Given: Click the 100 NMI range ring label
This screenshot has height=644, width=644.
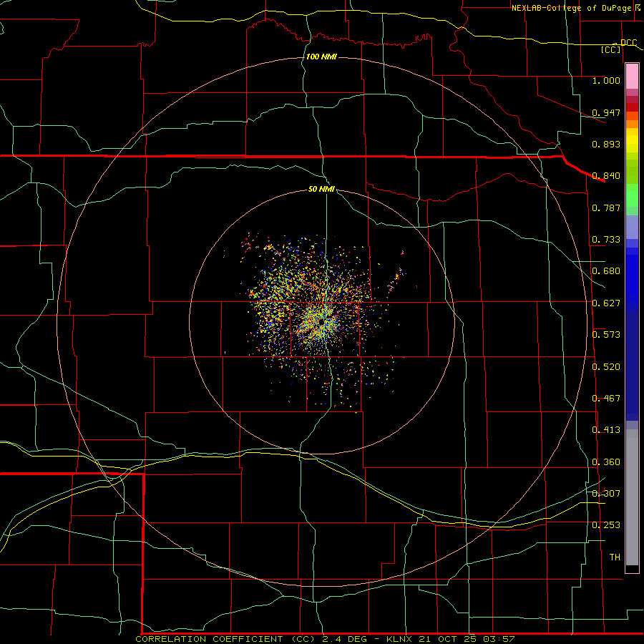Looking at the screenshot, I should [x=321, y=57].
